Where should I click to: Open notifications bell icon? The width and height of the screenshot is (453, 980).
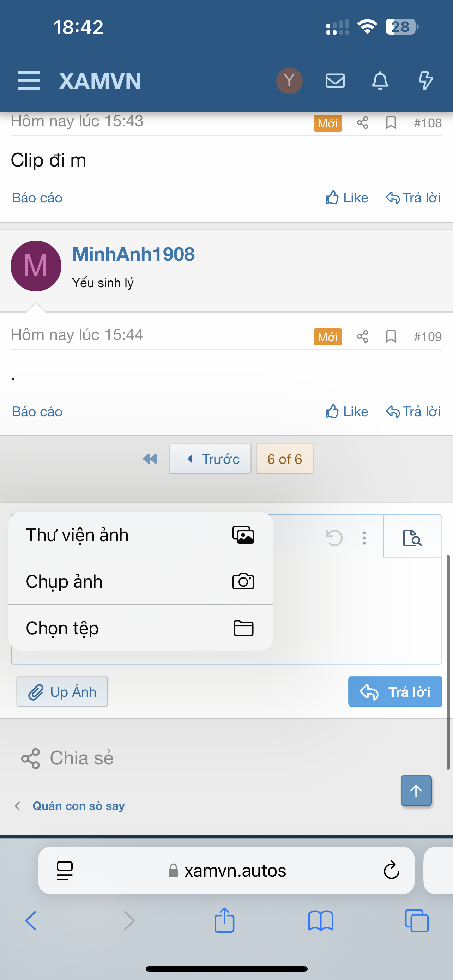click(x=380, y=81)
